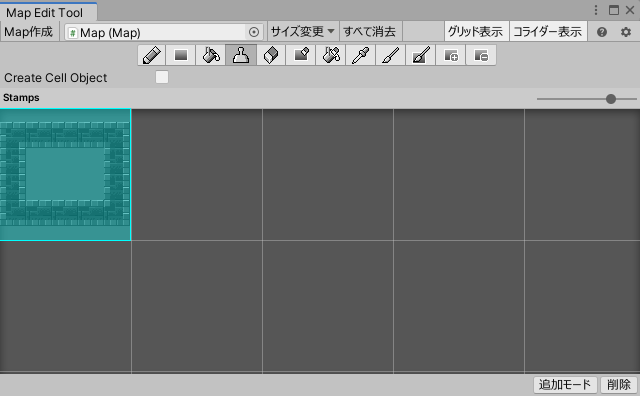Select the eyedropper picker tool
This screenshot has height=396, width=640.
361,55
